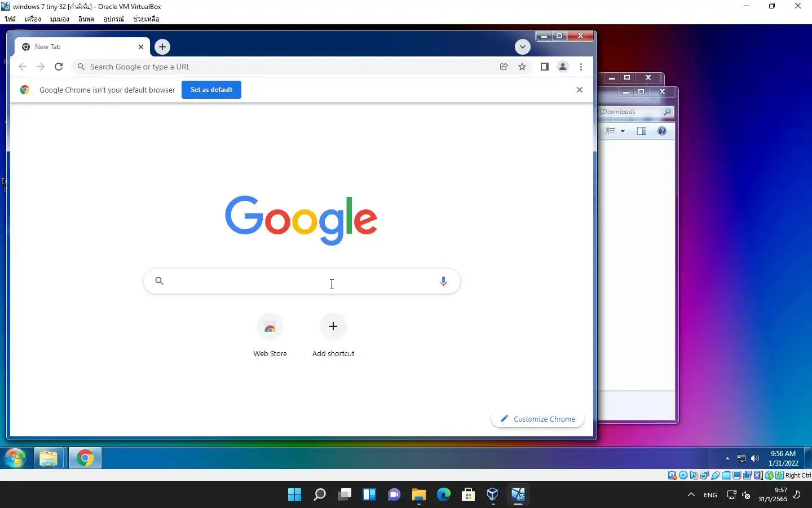The height and width of the screenshot is (508, 812).
Task: Toggle the Explorer preview pane icon
Action: pos(642,131)
